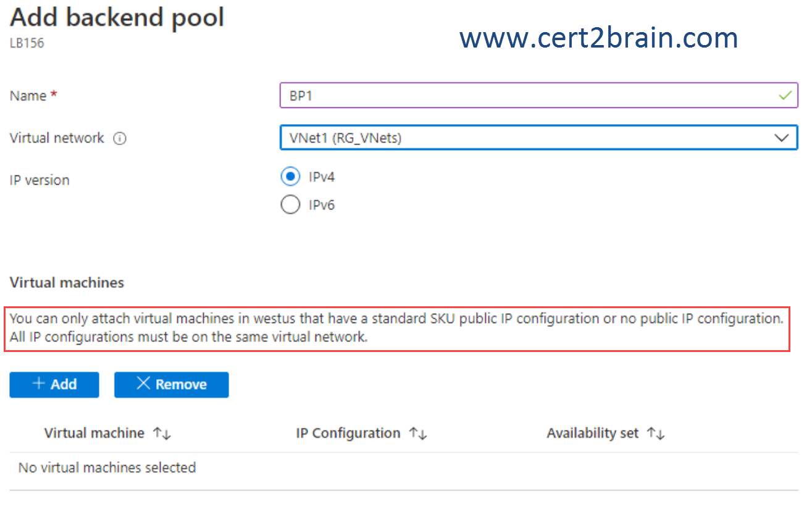Image resolution: width=812 pixels, height=507 pixels.
Task: Open the VNet1 (RG_VNets) dropdown
Action: pos(538,138)
